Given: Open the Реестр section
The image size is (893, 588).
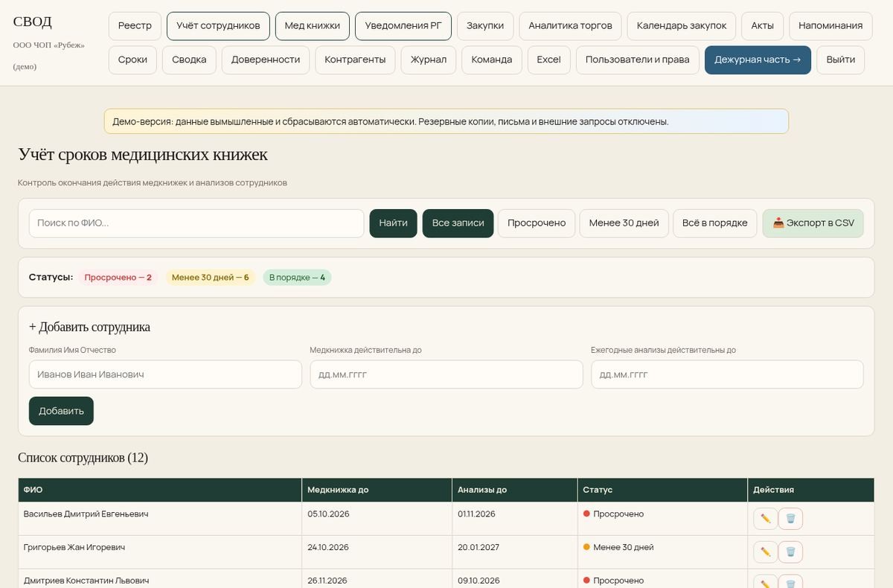Looking at the screenshot, I should pos(135,26).
